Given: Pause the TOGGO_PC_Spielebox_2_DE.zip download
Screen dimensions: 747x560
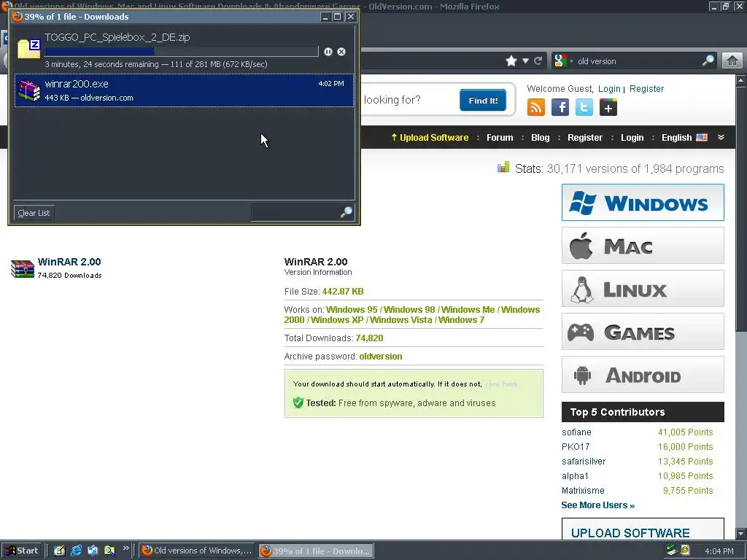Looking at the screenshot, I should tap(328, 52).
